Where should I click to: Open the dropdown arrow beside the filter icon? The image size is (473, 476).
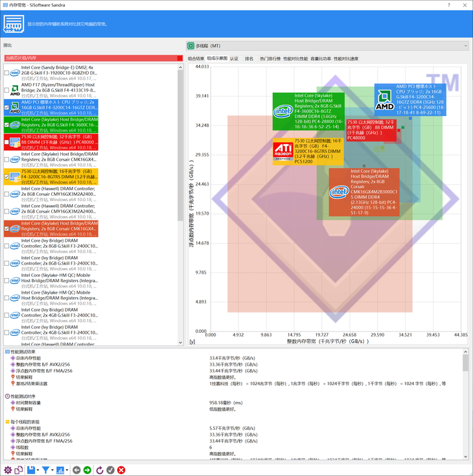(52, 470)
